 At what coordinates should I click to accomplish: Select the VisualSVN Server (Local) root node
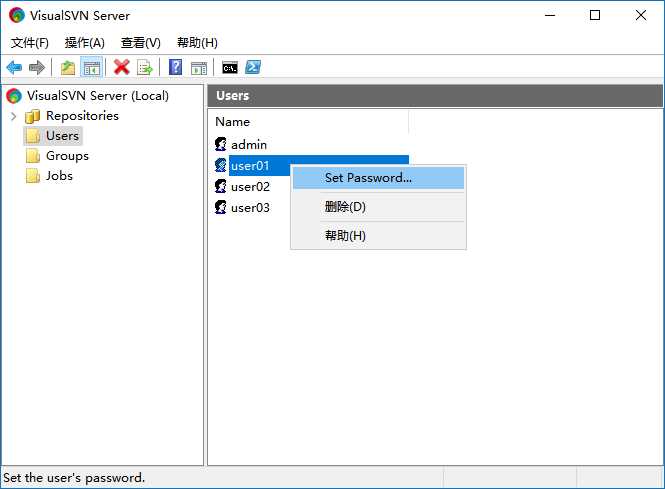pyautogui.click(x=98, y=96)
